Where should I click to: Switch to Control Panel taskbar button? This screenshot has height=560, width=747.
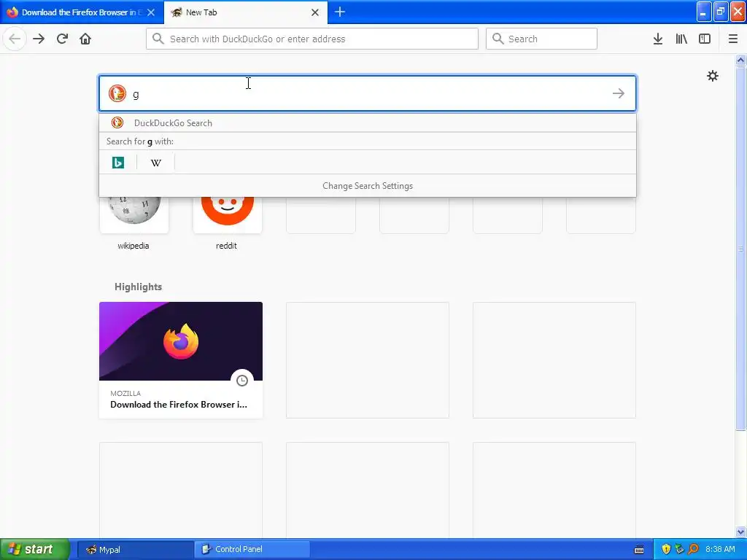click(x=252, y=549)
